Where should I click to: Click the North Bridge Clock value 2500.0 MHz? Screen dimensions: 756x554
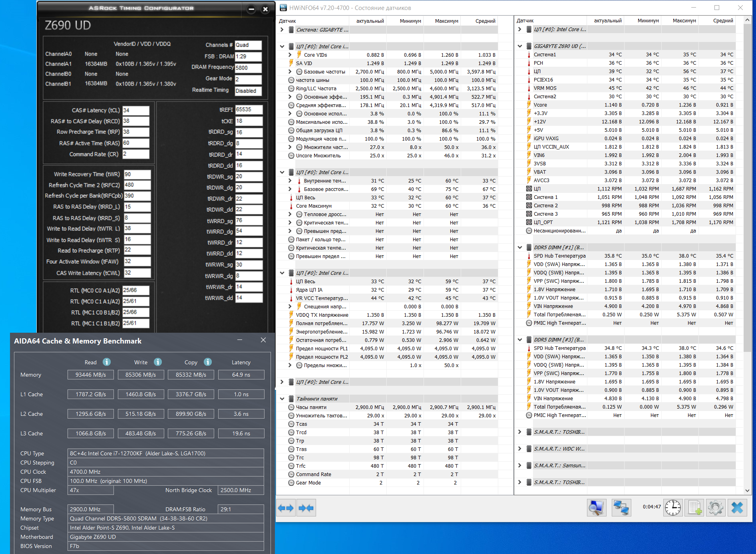click(x=241, y=490)
